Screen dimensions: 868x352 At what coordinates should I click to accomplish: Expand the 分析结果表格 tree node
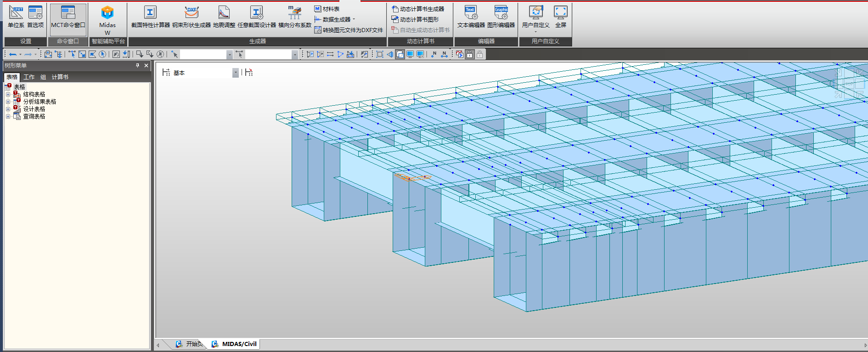click(8, 102)
